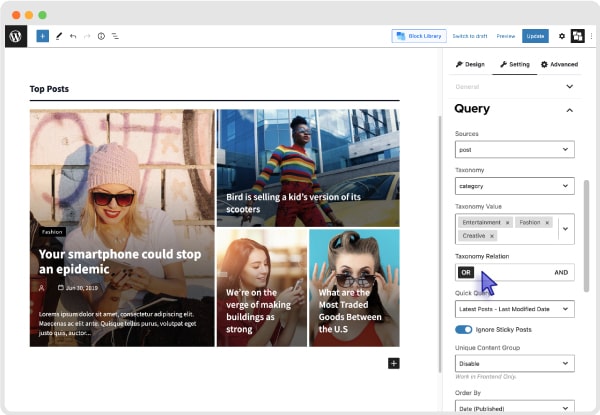
Task: Open the document info details icon
Action: pos(101,36)
